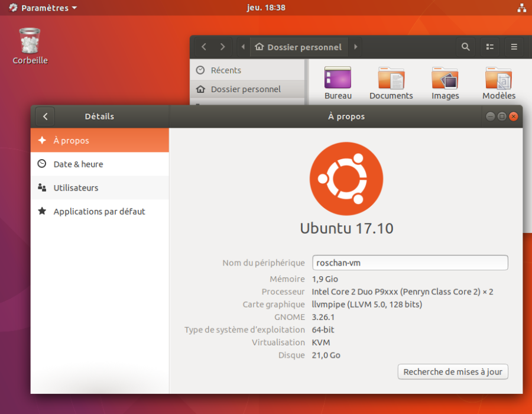Click the processor value Intel Core 2 Duo
This screenshot has width=532, height=414.
pos(403,292)
